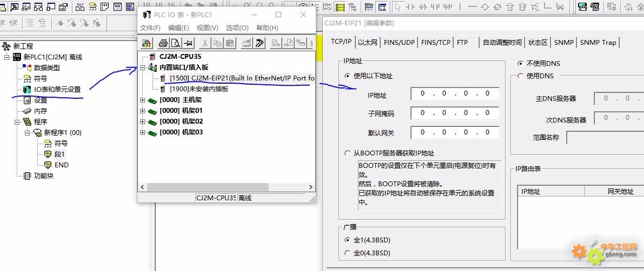Expand [0000] 机架03 node

tap(143, 132)
